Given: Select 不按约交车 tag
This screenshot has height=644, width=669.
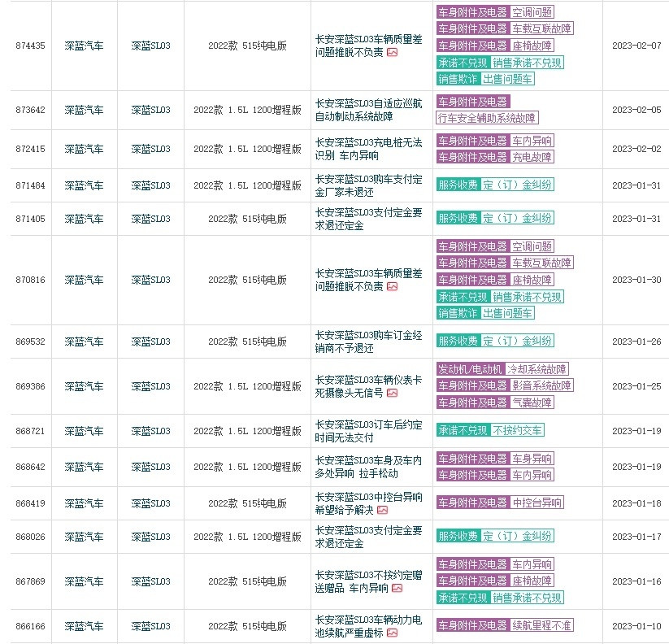Looking at the screenshot, I should point(517,431).
